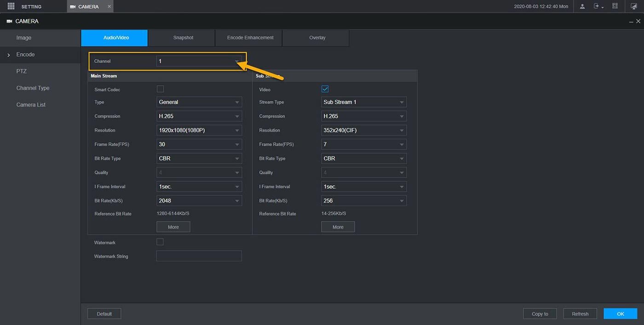Uncheck the Sub Stream Video checkbox
This screenshot has width=644, height=325.
[x=325, y=89]
